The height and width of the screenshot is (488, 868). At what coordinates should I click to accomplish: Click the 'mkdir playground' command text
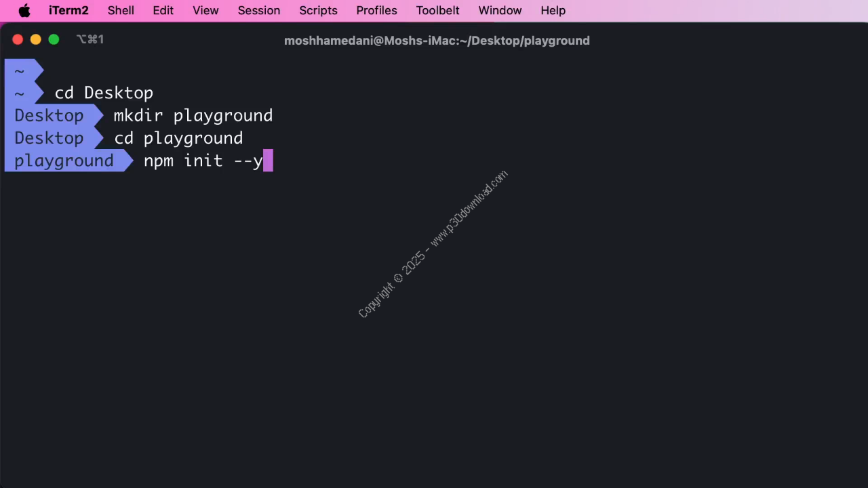tap(193, 116)
